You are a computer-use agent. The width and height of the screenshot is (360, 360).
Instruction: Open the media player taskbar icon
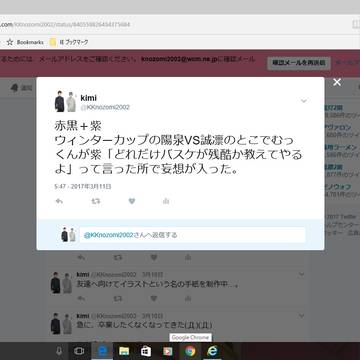(168, 351)
